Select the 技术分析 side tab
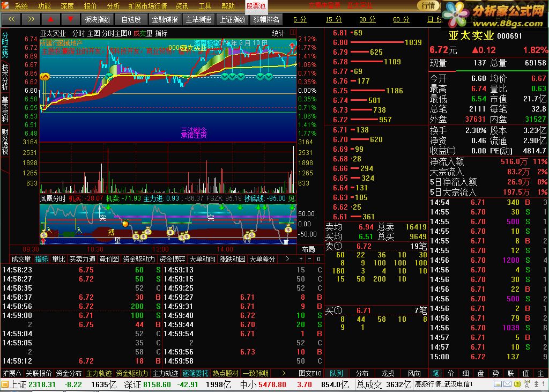 click(5, 77)
